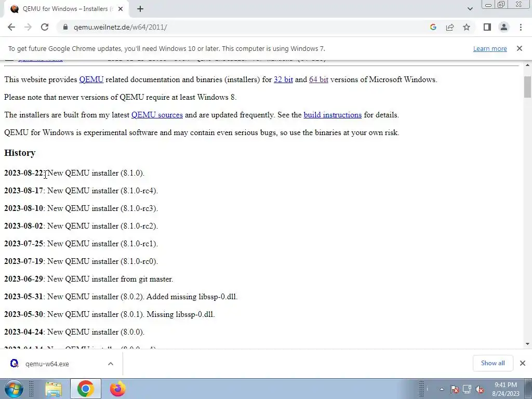Open the 64 bit link

click(318, 79)
